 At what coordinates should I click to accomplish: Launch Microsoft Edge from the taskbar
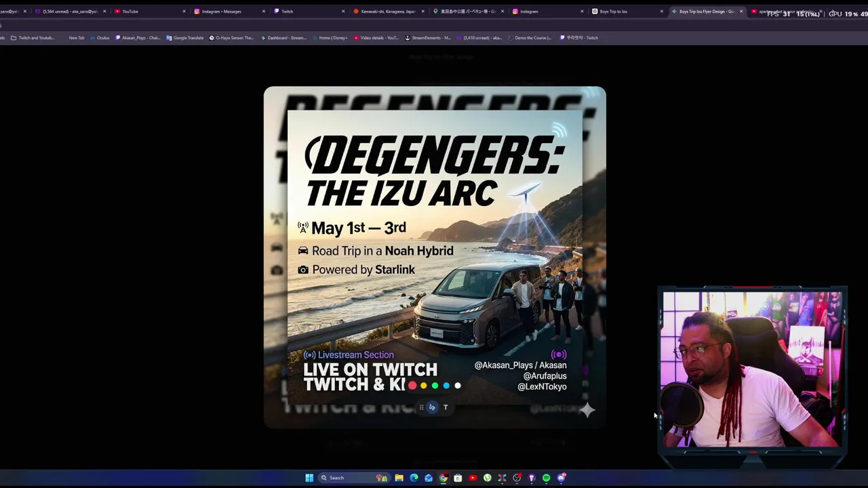coord(414,478)
